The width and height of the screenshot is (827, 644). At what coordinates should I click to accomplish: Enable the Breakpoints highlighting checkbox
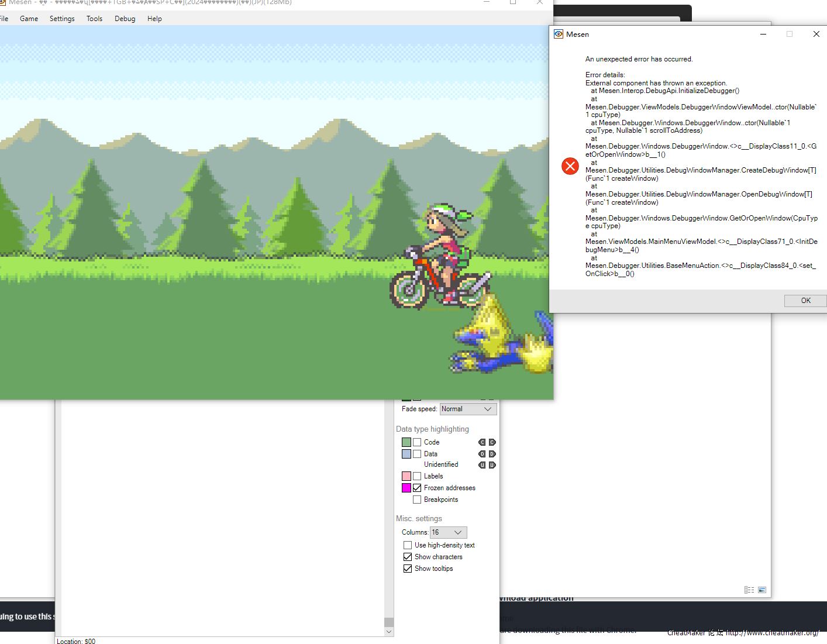pos(417,500)
